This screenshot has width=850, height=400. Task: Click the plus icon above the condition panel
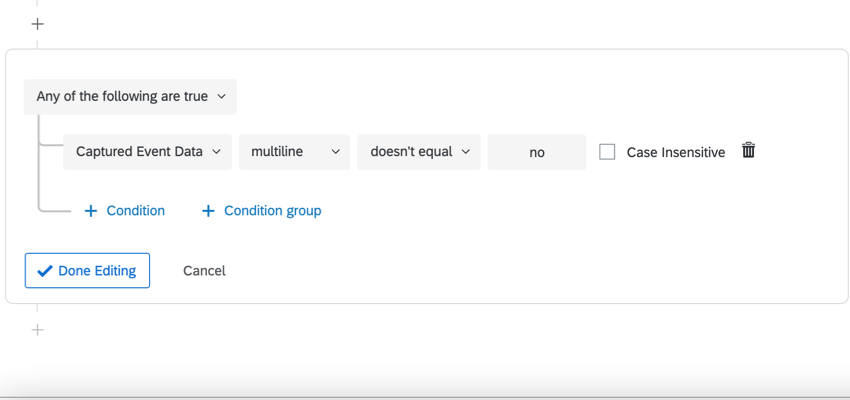[38, 24]
